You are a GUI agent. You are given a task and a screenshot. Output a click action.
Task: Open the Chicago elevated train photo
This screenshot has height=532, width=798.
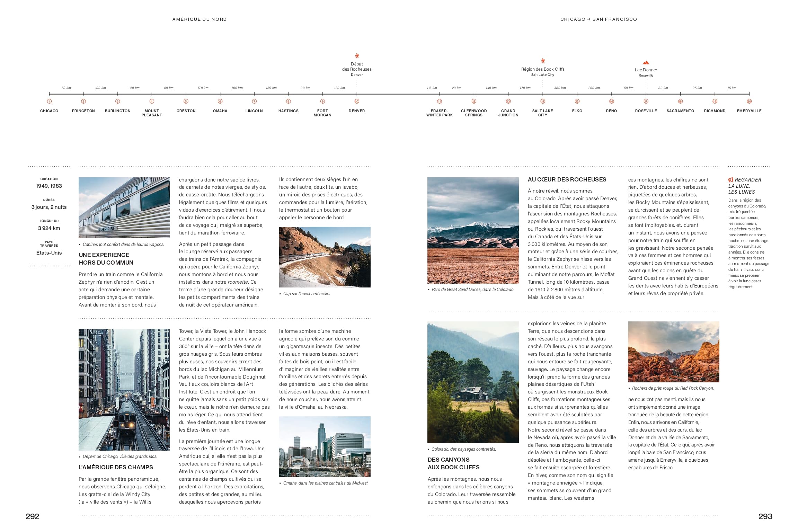[x=124, y=390]
